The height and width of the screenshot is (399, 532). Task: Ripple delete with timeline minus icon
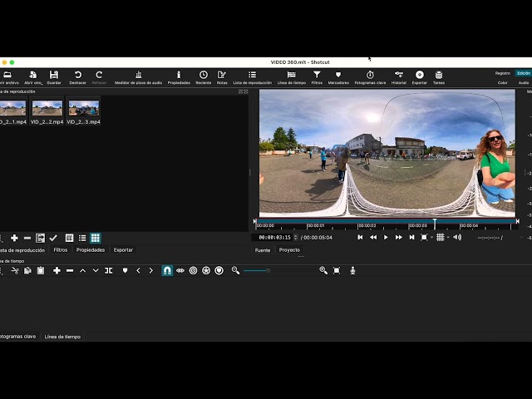(x=70, y=270)
